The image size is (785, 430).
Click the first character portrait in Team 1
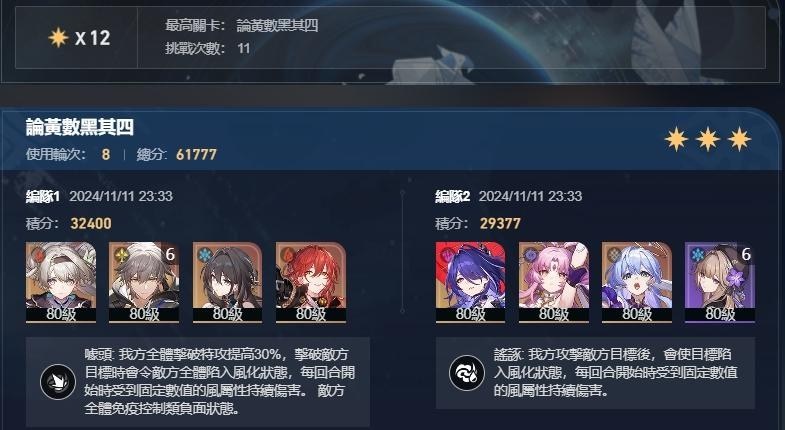tap(61, 282)
